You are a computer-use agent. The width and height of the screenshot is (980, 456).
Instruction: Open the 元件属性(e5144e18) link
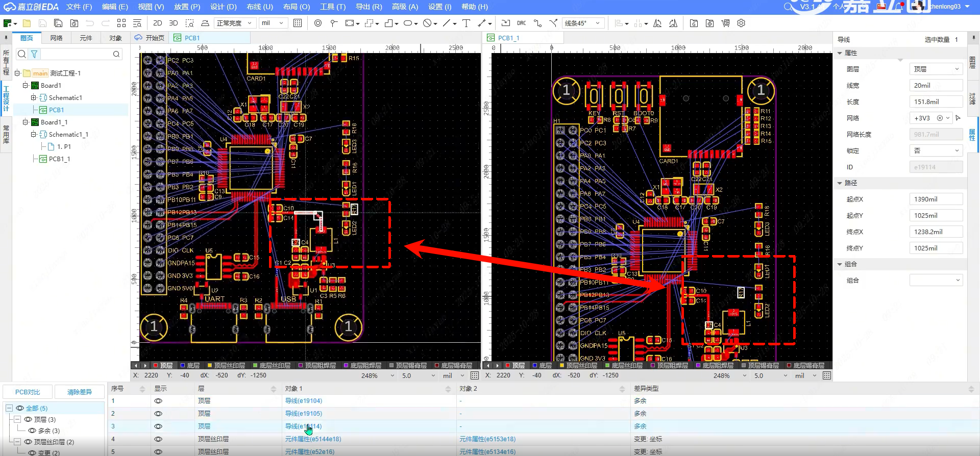[x=313, y=439]
